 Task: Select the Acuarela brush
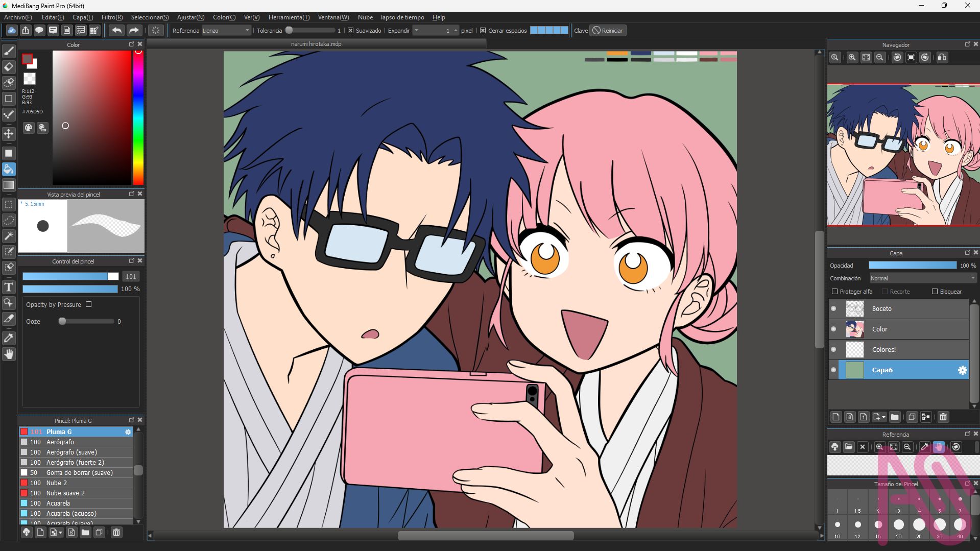pyautogui.click(x=76, y=504)
